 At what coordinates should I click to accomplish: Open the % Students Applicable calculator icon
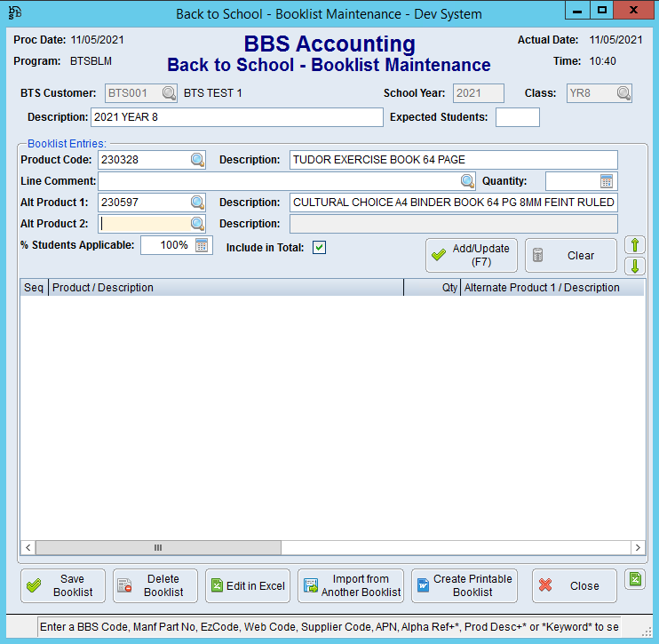pos(202,245)
